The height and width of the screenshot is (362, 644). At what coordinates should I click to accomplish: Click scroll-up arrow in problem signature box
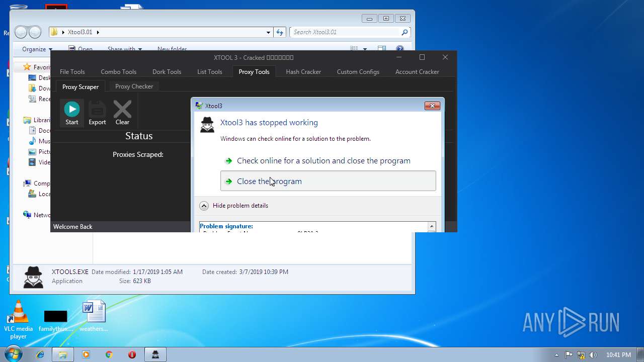pos(431,227)
